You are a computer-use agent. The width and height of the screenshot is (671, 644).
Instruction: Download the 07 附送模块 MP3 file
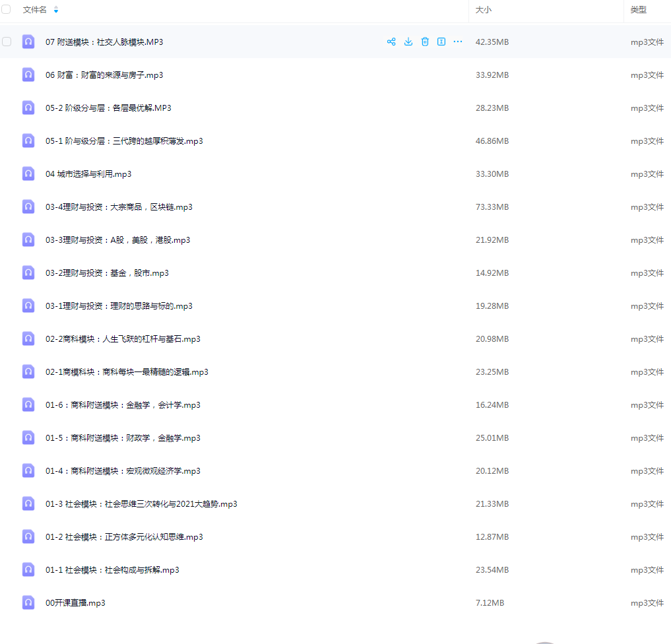(408, 42)
